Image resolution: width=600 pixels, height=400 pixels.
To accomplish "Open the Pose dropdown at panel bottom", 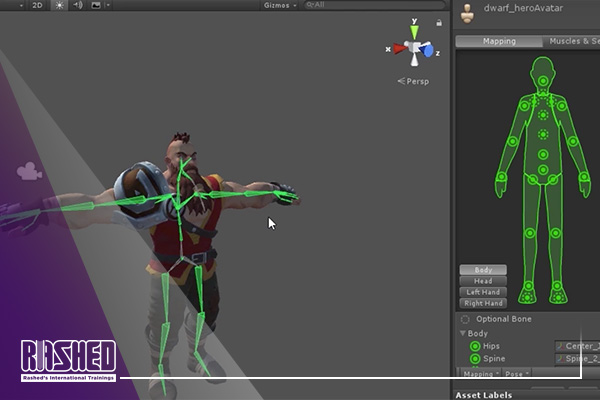I will [x=517, y=374].
